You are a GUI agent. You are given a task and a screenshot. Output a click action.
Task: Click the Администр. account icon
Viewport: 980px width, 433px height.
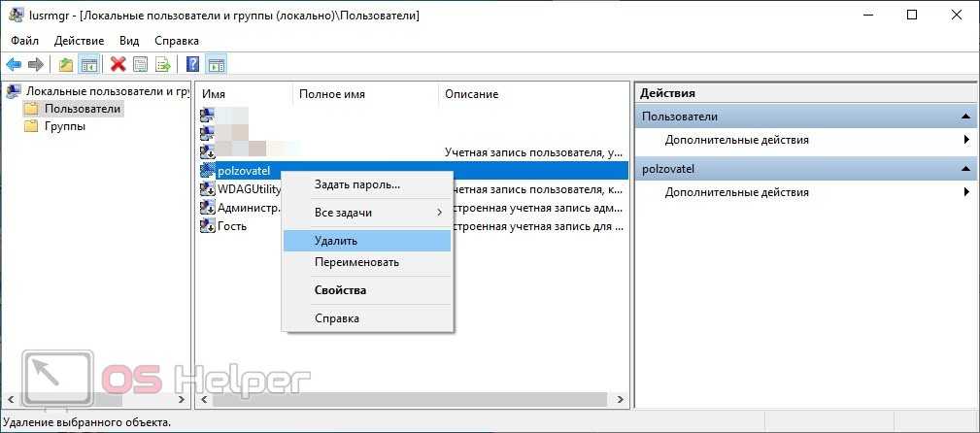(x=208, y=208)
